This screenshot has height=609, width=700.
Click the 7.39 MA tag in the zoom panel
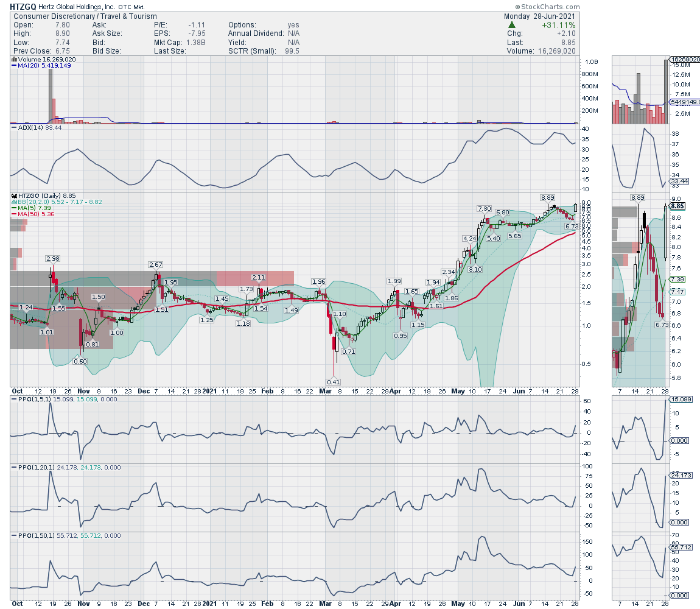coord(677,280)
